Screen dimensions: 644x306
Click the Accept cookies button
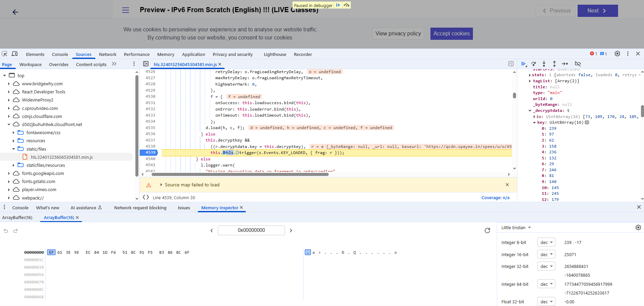(452, 34)
